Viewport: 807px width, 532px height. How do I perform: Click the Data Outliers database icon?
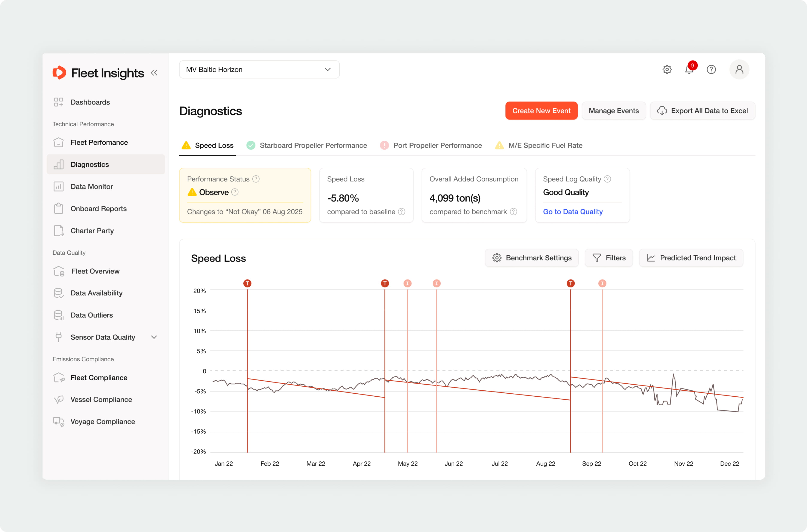click(58, 315)
